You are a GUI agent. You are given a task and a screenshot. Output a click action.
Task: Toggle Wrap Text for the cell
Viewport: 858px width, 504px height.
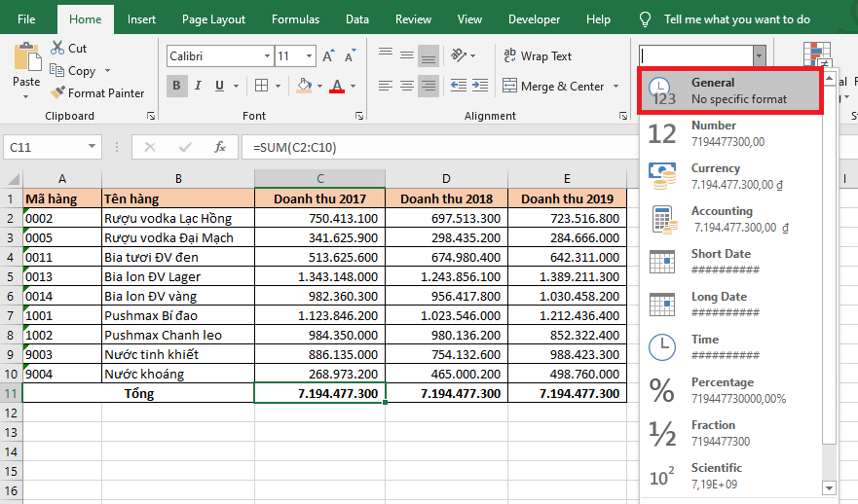pyautogui.click(x=537, y=56)
